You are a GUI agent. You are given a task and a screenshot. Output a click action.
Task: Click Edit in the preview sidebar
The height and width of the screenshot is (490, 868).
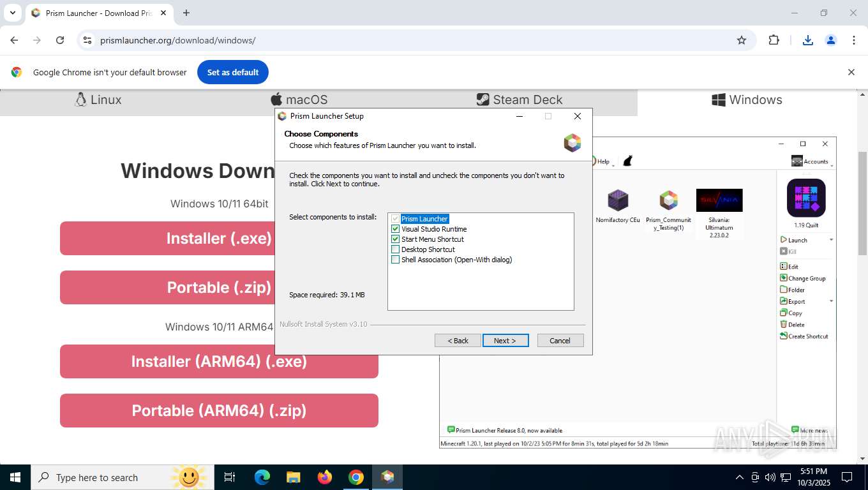pyautogui.click(x=789, y=267)
